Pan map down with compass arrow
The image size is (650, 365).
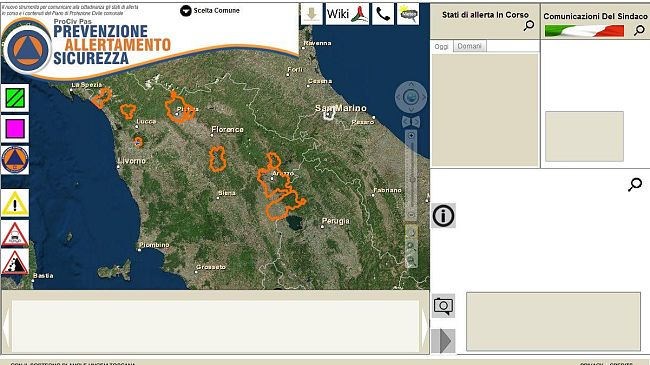411,110
